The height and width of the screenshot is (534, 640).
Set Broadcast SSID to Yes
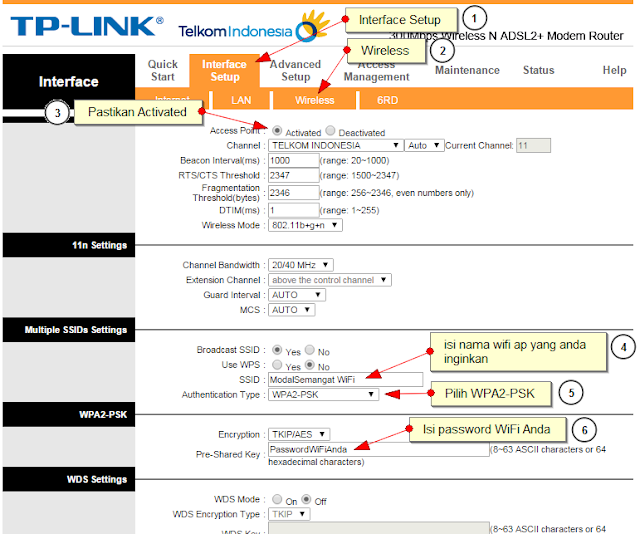[x=277, y=350]
